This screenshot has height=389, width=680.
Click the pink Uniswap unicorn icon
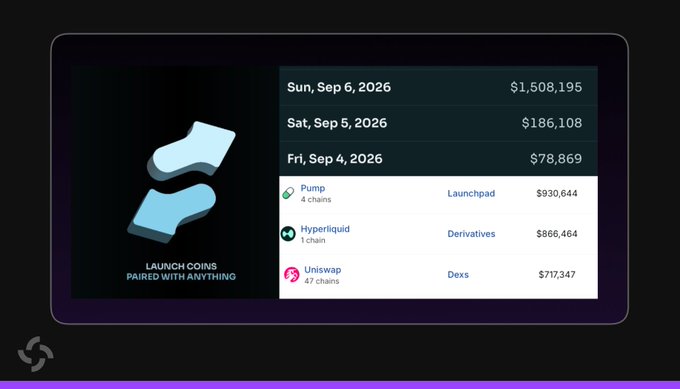coord(291,275)
